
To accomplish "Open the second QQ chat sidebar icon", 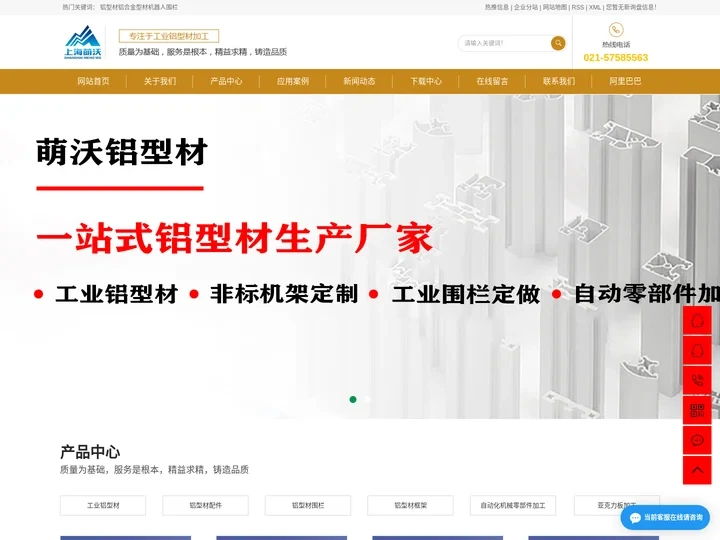I will pyautogui.click(x=697, y=351).
